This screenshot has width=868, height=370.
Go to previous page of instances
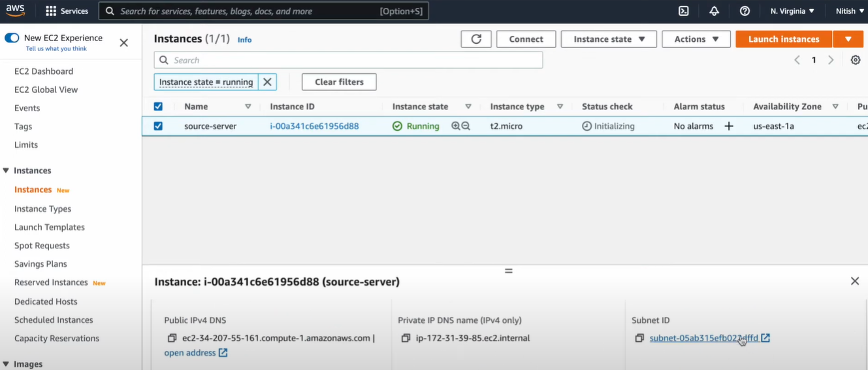797,60
